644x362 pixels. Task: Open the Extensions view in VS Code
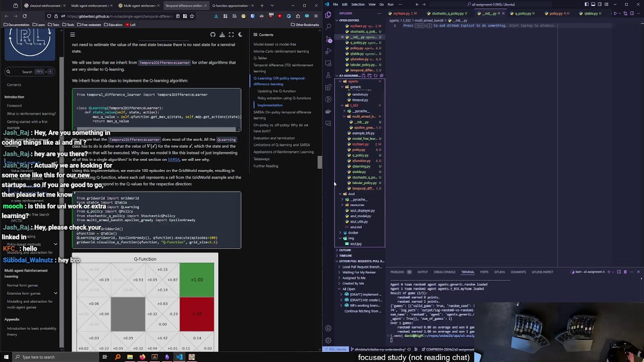coord(329,87)
